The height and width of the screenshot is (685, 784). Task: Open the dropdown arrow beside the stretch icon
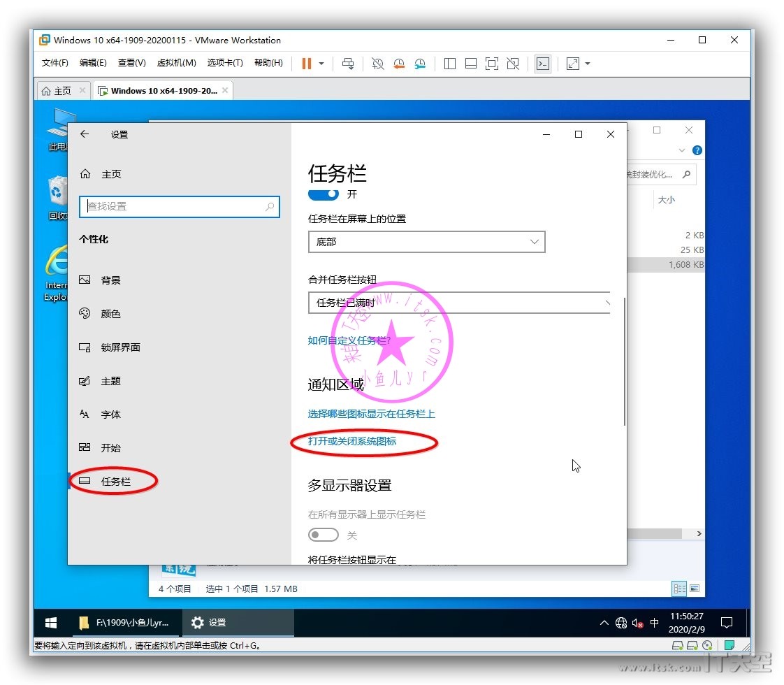coord(588,64)
